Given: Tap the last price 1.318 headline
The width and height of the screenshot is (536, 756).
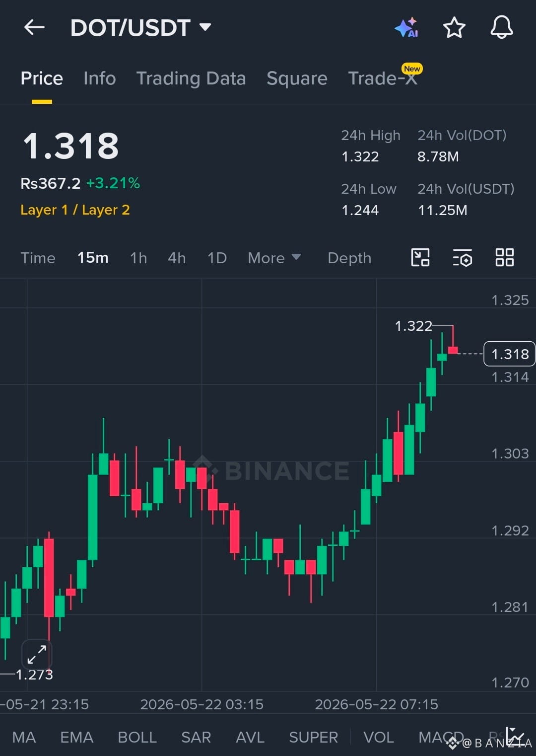Looking at the screenshot, I should [71, 147].
